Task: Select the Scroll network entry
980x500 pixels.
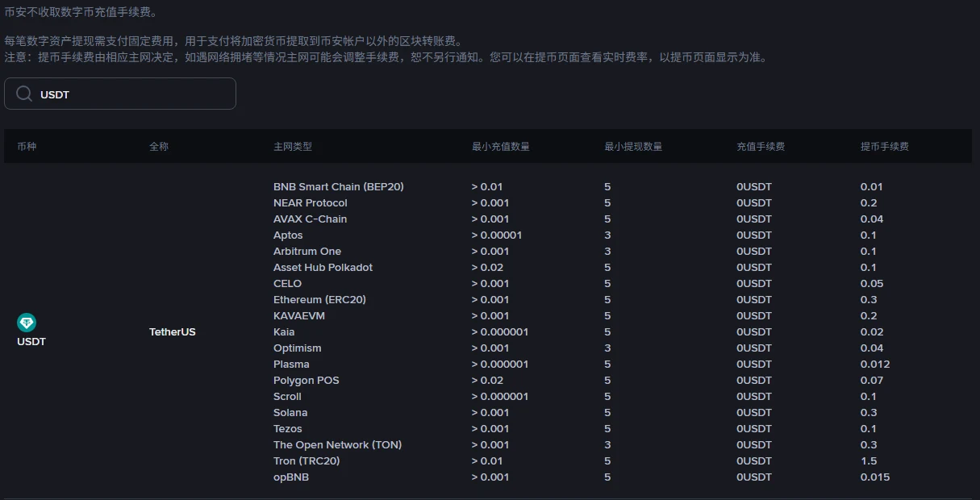Action: [287, 397]
